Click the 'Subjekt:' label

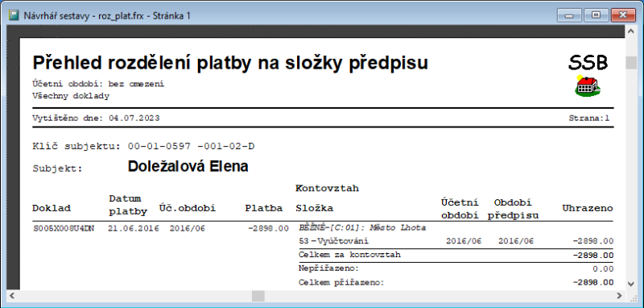point(57,169)
